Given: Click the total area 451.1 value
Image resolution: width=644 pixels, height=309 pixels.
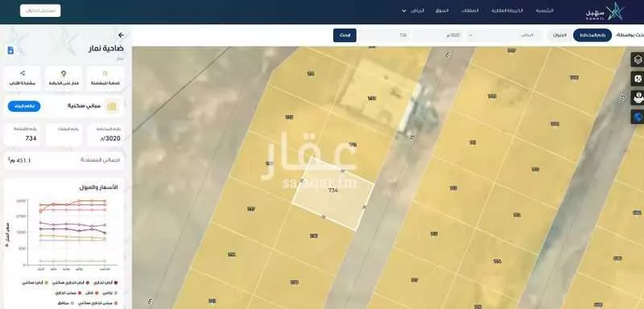Looking at the screenshot, I should tap(19, 160).
